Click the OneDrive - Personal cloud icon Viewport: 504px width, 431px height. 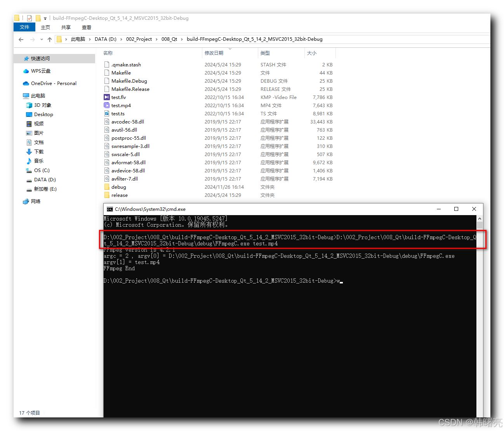coord(26,83)
